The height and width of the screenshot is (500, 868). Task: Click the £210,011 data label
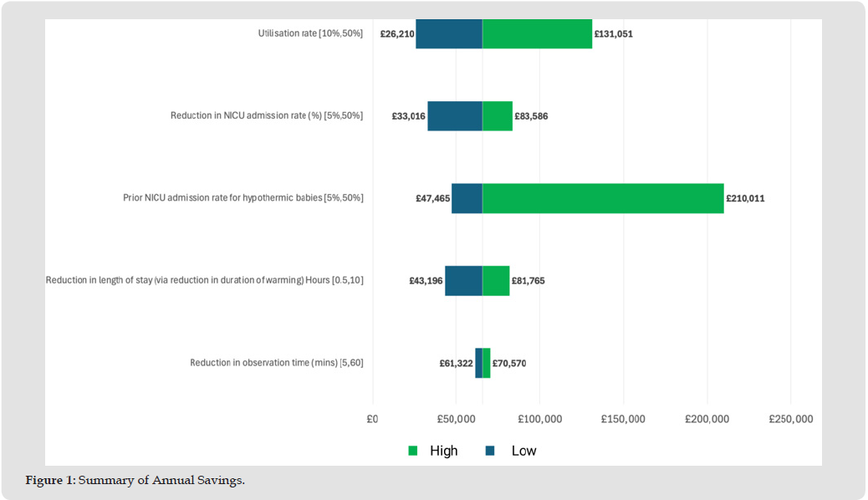(x=744, y=198)
